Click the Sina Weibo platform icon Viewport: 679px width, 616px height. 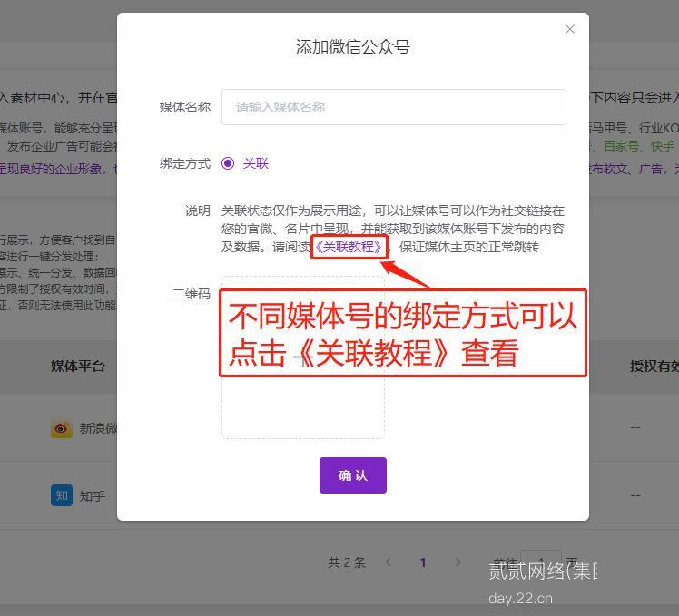[62, 427]
